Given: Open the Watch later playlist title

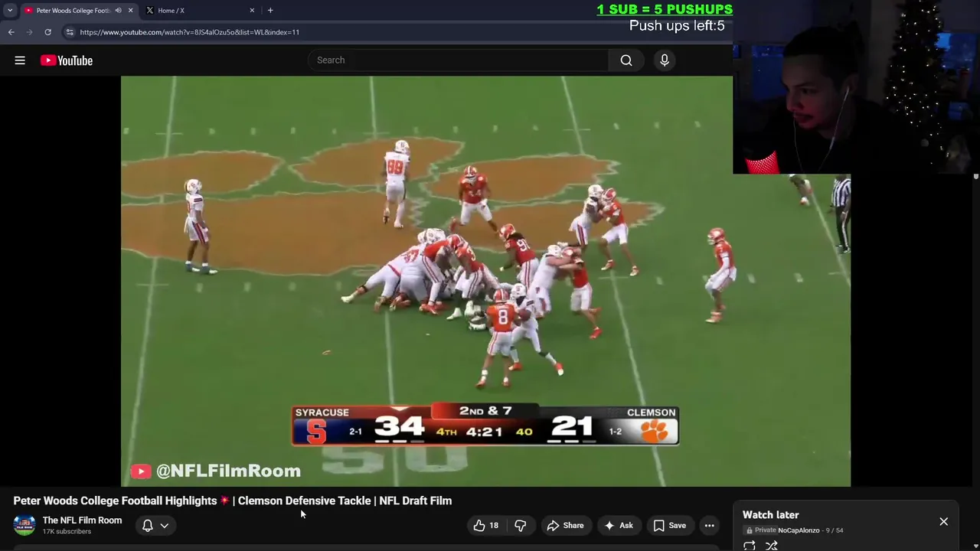Looking at the screenshot, I should pyautogui.click(x=770, y=515).
